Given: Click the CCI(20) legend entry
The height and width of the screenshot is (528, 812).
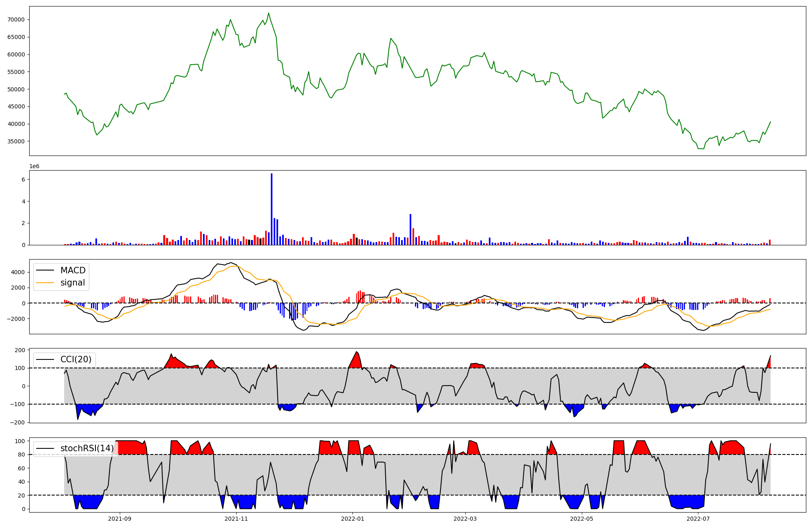Looking at the screenshot, I should coord(76,359).
